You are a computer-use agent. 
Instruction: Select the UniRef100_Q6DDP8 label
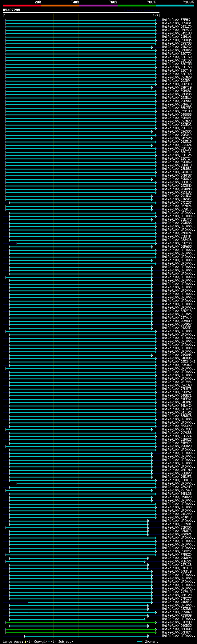[x=177, y=474]
